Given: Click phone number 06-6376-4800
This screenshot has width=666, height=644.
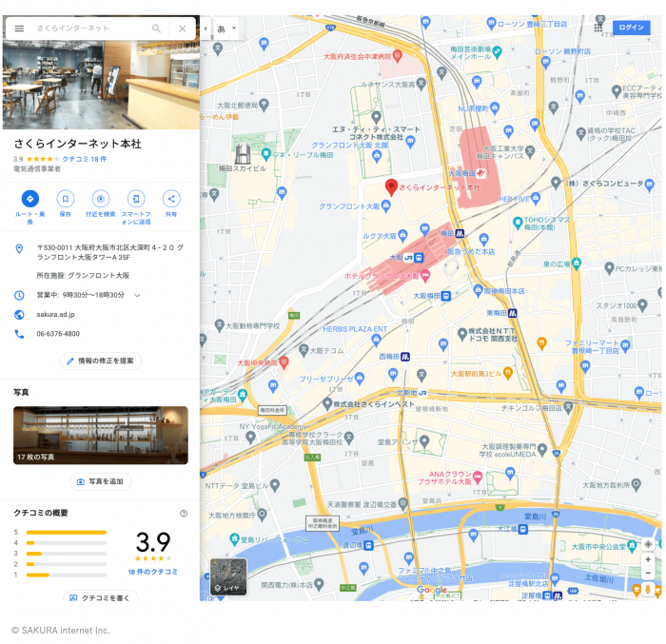Looking at the screenshot, I should pos(58,334).
